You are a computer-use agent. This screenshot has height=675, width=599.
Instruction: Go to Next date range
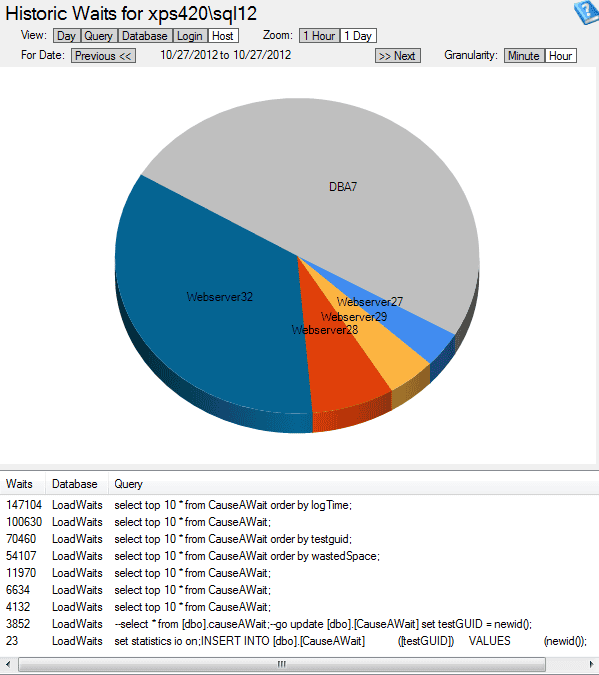(397, 56)
